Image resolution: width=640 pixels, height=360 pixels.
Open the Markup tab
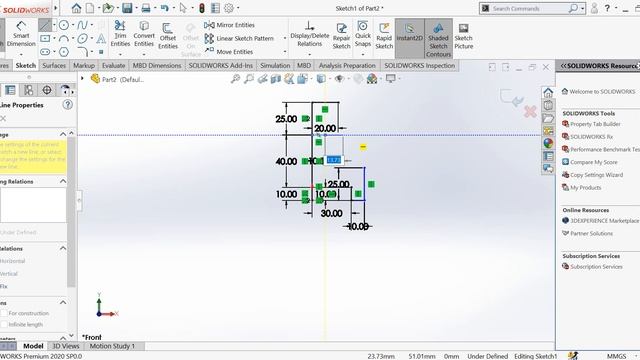click(84, 65)
